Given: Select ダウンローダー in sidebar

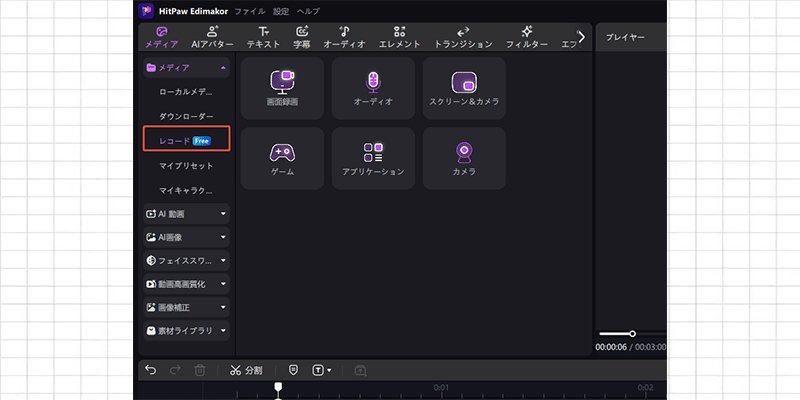Looking at the screenshot, I should click(x=186, y=117).
